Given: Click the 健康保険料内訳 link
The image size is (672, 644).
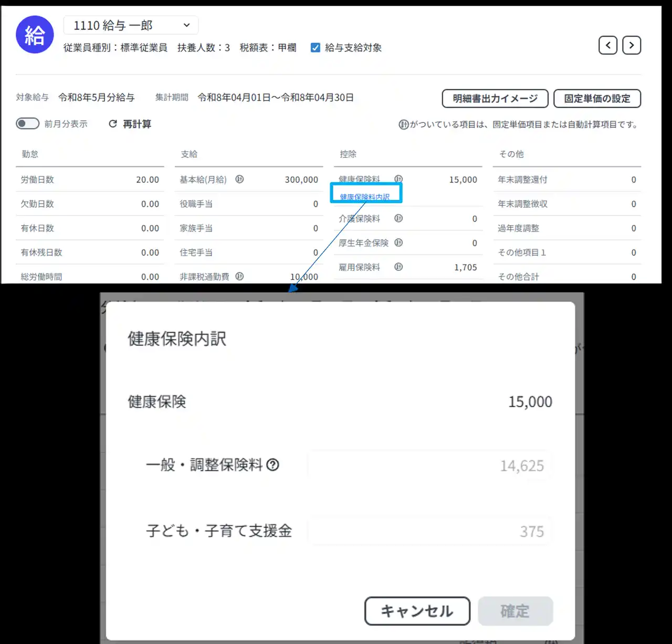Looking at the screenshot, I should pos(365,197).
